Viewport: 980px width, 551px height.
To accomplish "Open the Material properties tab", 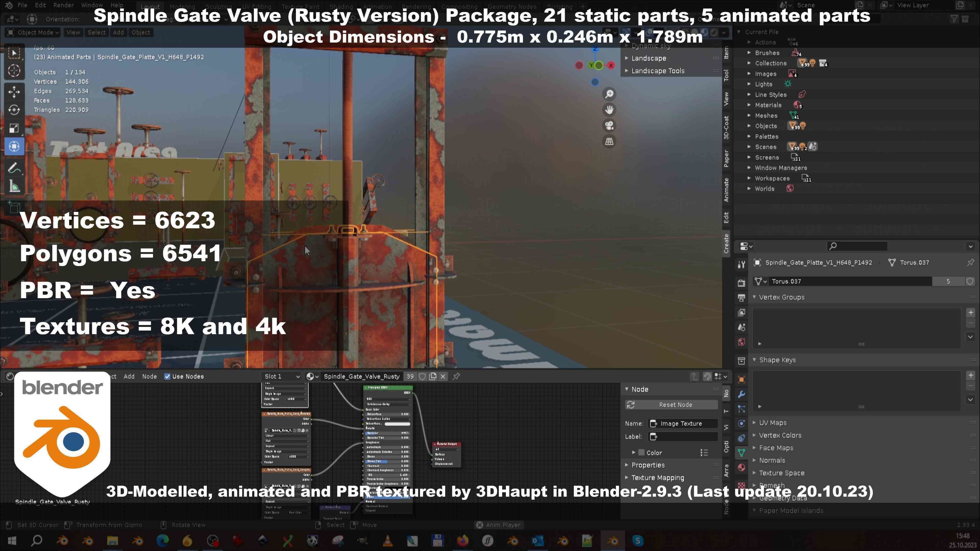I will 741,468.
